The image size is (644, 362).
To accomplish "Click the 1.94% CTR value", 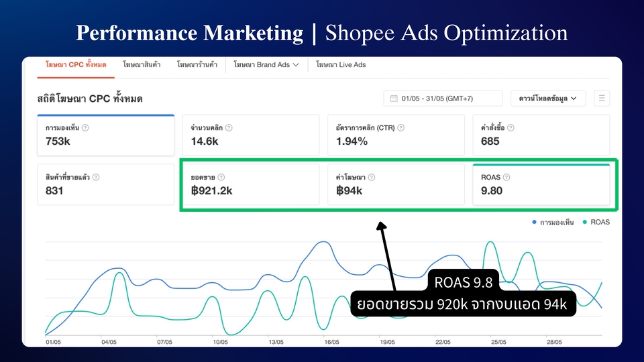I will tap(352, 141).
